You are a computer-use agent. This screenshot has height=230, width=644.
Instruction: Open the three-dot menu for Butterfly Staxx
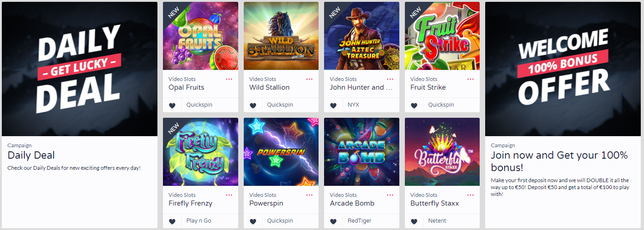(x=470, y=195)
